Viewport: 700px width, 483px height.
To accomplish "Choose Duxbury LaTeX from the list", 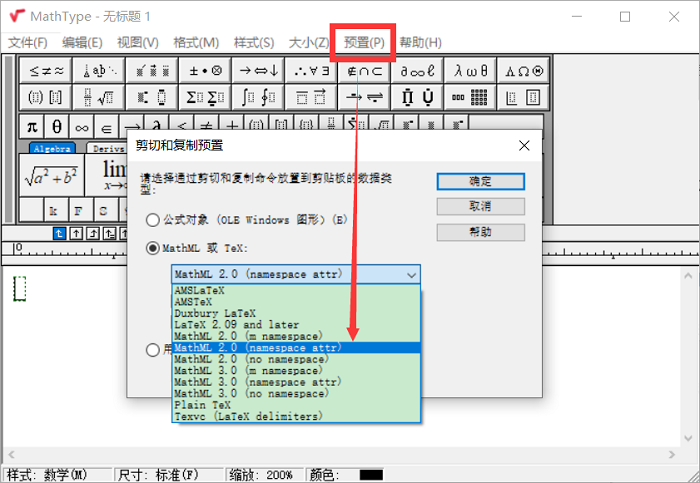I will pyautogui.click(x=296, y=313).
